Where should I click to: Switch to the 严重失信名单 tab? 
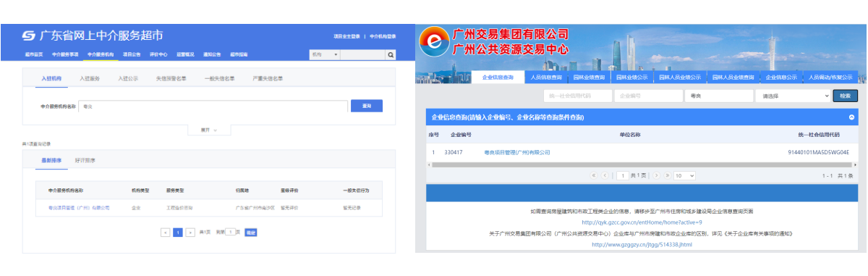[268, 78]
